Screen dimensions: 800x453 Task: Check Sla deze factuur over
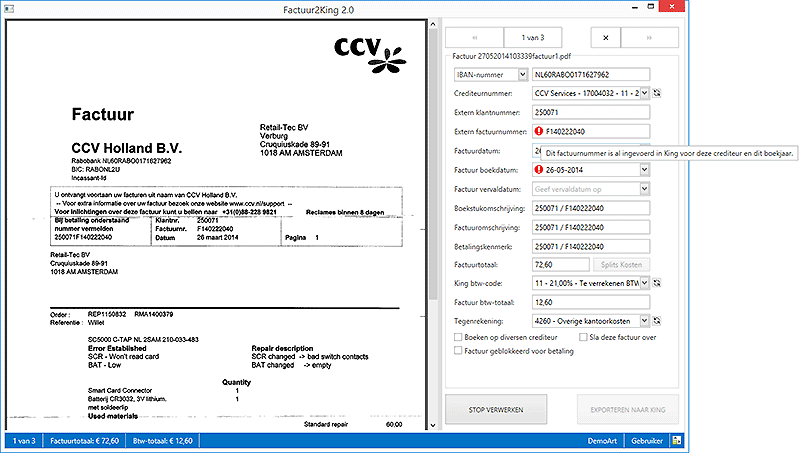tap(583, 337)
